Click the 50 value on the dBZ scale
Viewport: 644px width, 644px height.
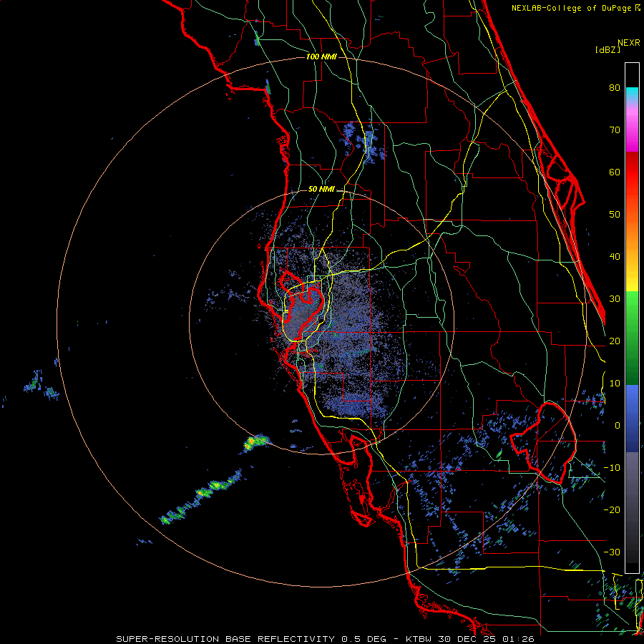(x=615, y=215)
